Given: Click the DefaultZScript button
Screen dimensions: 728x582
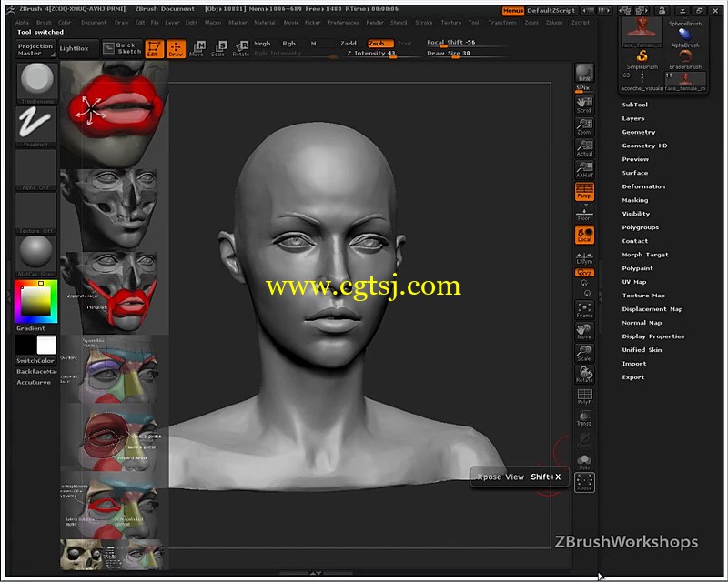Looking at the screenshot, I should tap(551, 10).
